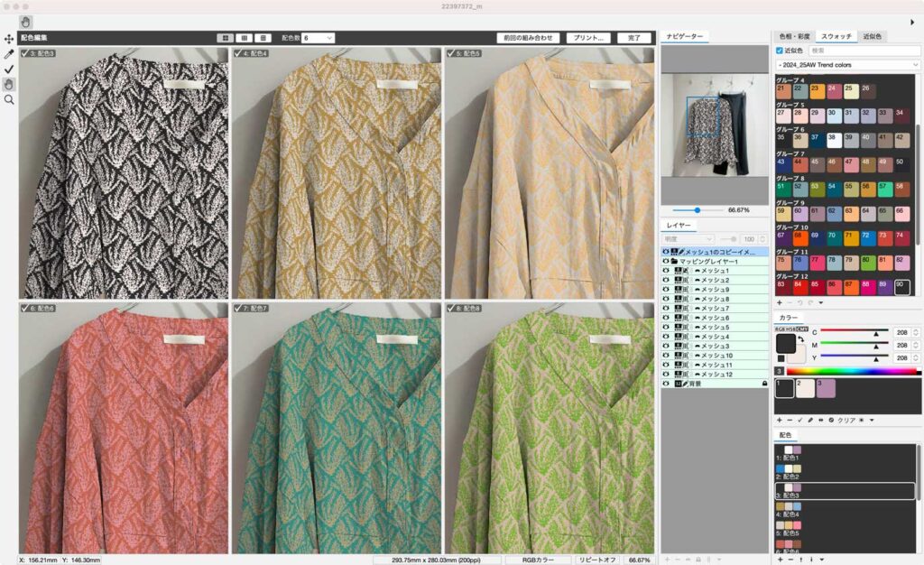The width and height of the screenshot is (924, 565).
Task: Click the layer opacity stepper arrows
Action: point(762,239)
